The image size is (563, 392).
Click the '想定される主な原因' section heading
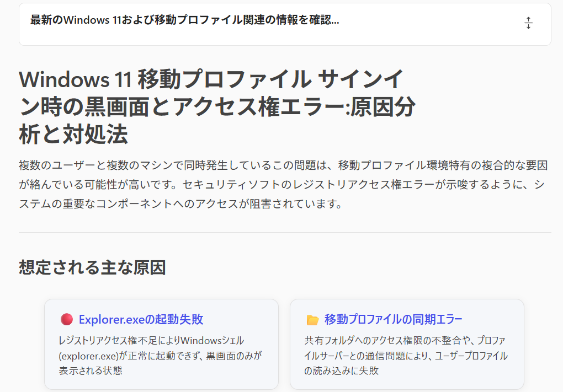click(92, 267)
